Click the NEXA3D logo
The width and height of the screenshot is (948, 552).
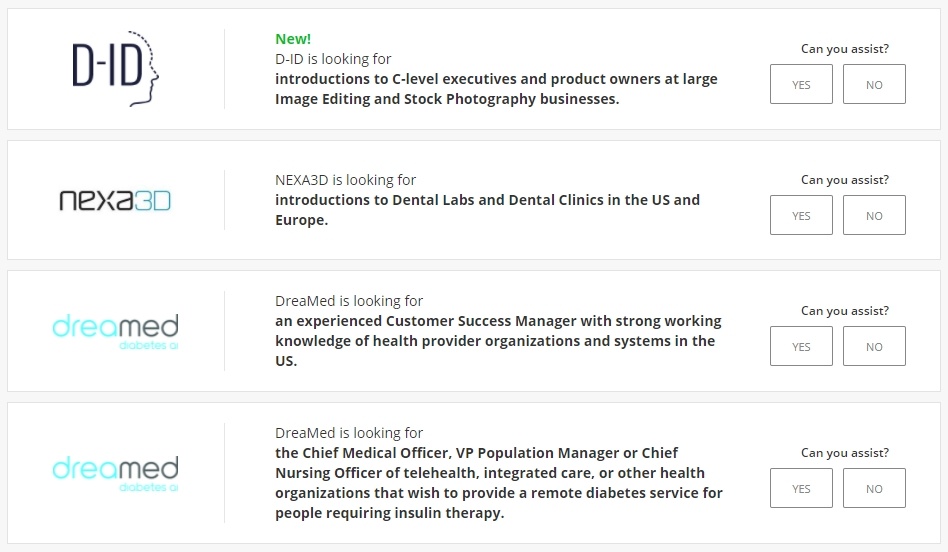point(115,200)
